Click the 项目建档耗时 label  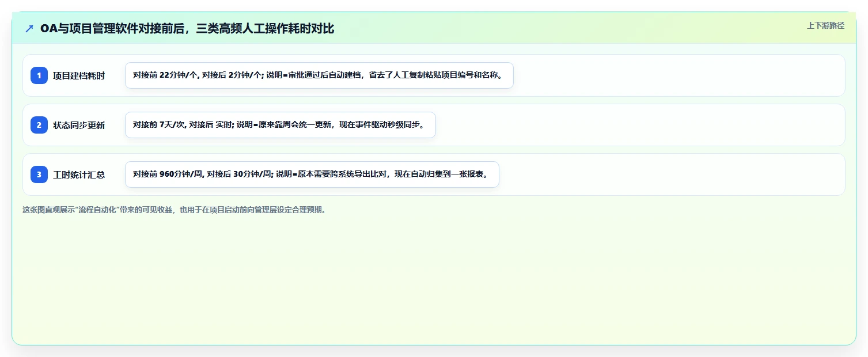click(x=79, y=75)
